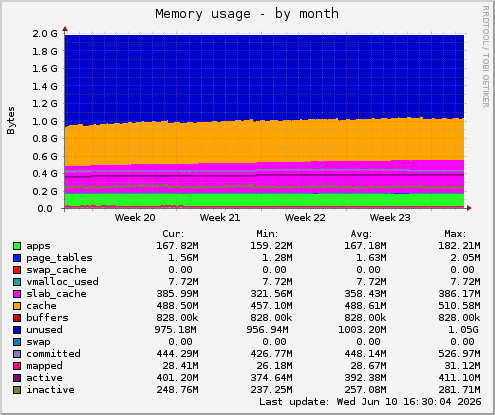Click the teal vmalloc_used legend swatch
This screenshot has width=495, height=415.
coord(17,282)
